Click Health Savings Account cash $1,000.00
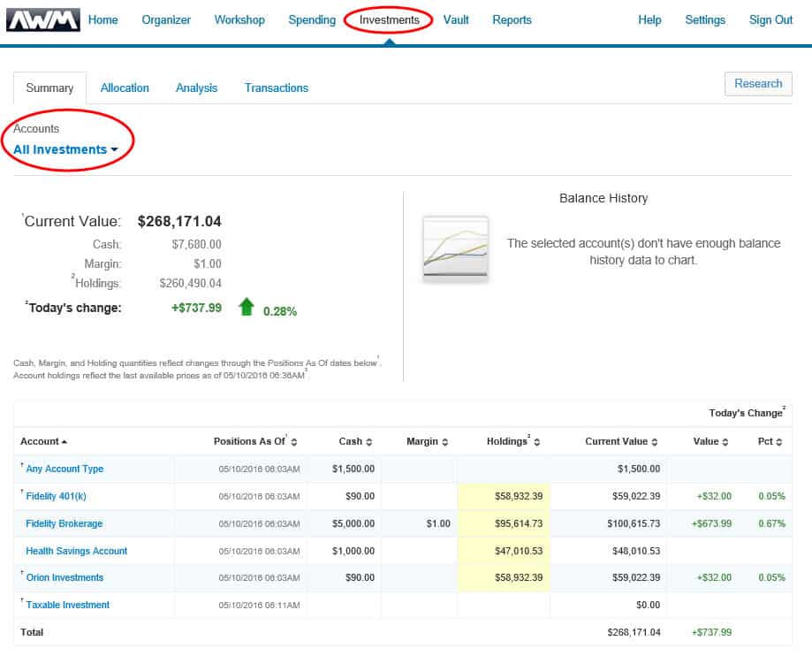Screen dimensions: 812x656 coord(353,552)
